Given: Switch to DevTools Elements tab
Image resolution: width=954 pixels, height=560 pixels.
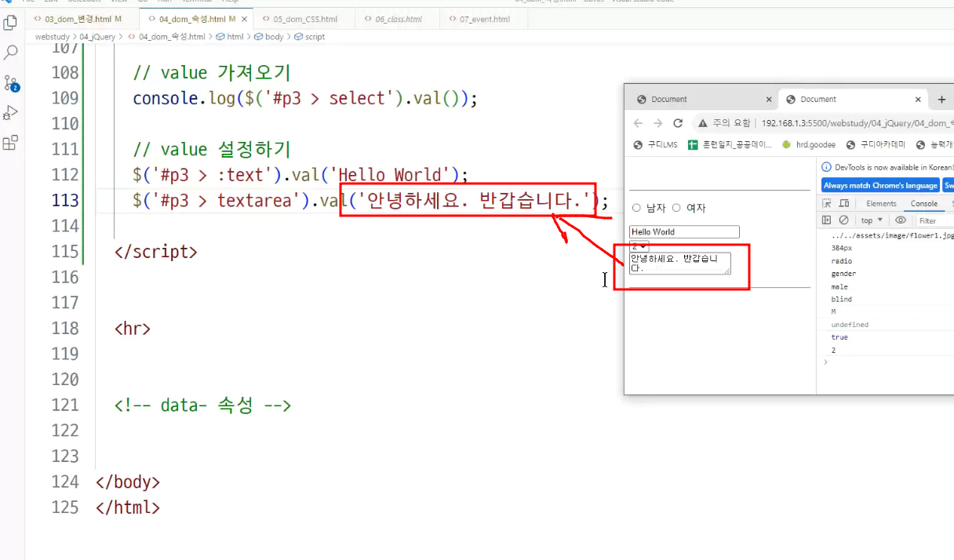Looking at the screenshot, I should coord(881,203).
